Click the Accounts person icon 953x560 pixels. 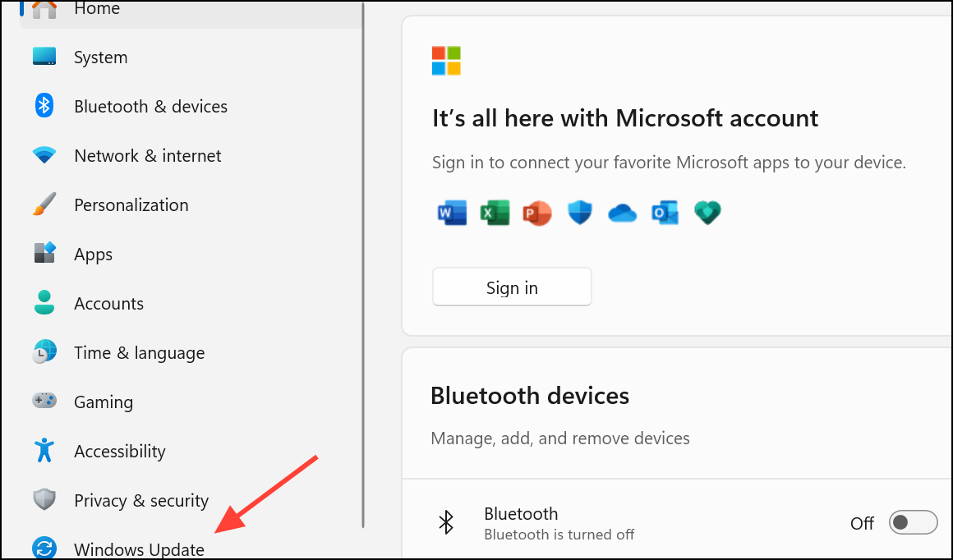click(44, 302)
